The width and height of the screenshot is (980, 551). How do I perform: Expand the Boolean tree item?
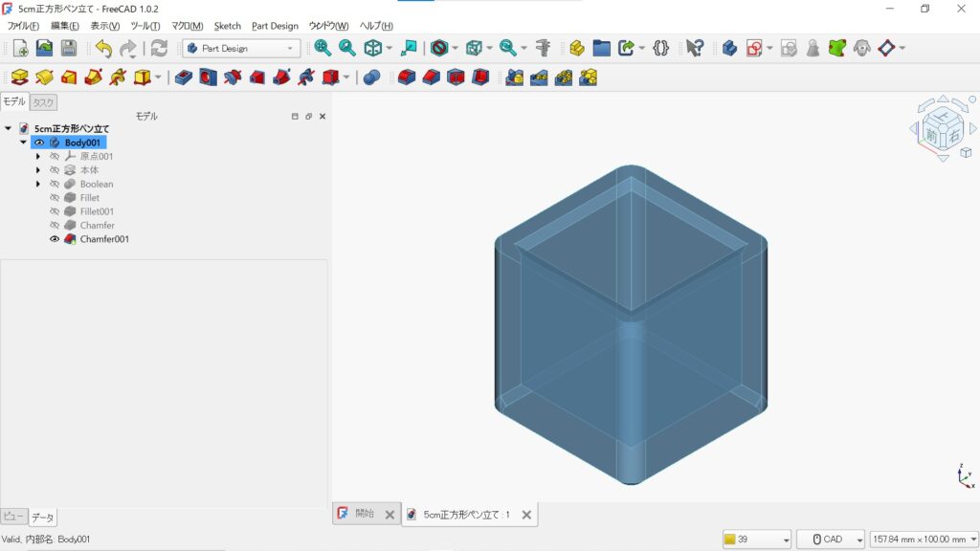(38, 184)
